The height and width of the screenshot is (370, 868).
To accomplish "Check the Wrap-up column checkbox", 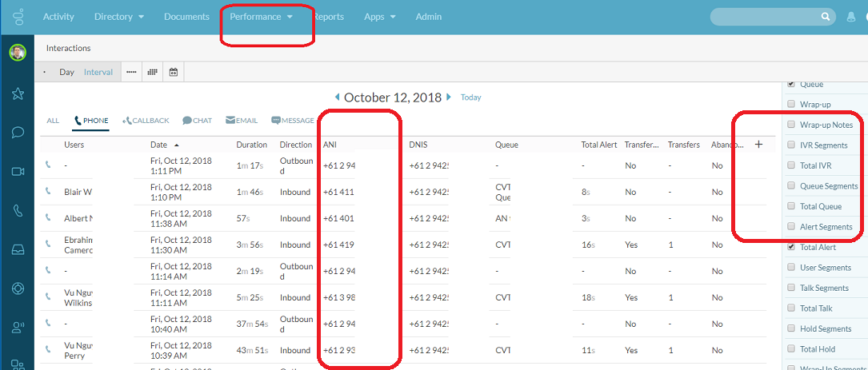I will pos(791,104).
